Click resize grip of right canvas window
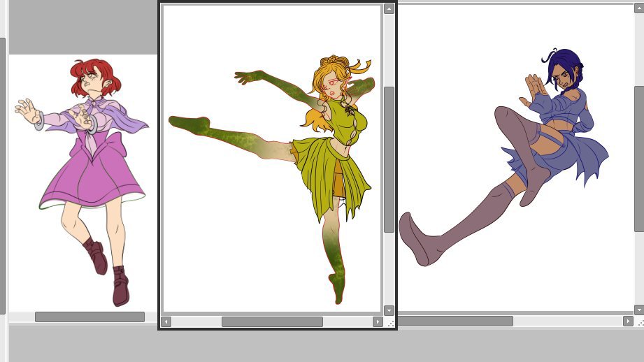644x362 pixels. 641,323
